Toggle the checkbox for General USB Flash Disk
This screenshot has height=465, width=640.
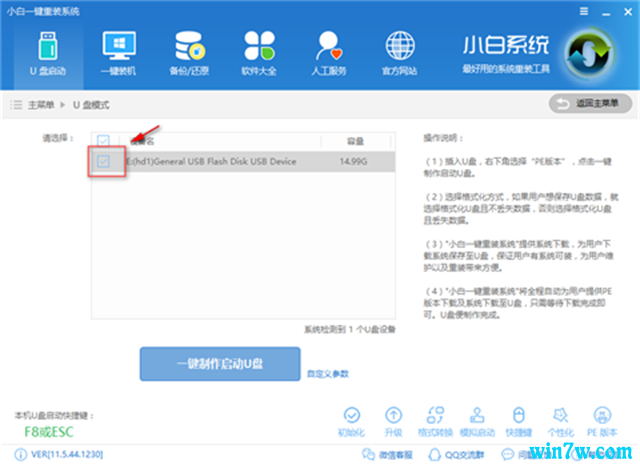pos(103,161)
